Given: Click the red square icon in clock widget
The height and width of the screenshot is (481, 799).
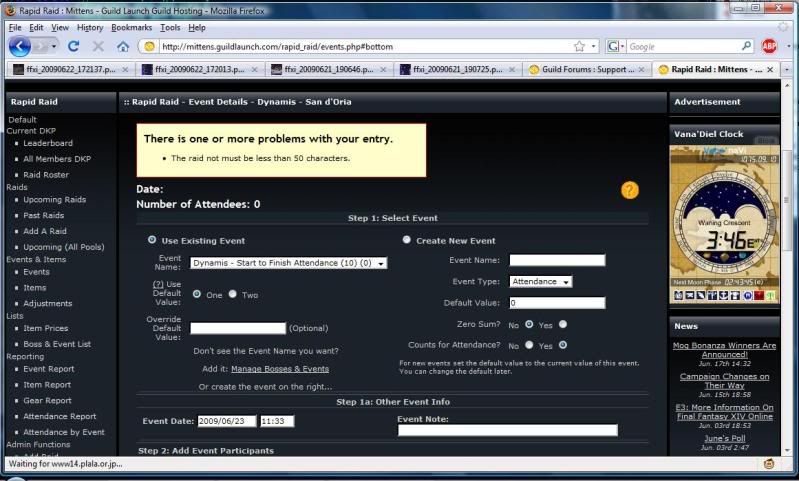Looking at the screenshot, I should click(759, 296).
